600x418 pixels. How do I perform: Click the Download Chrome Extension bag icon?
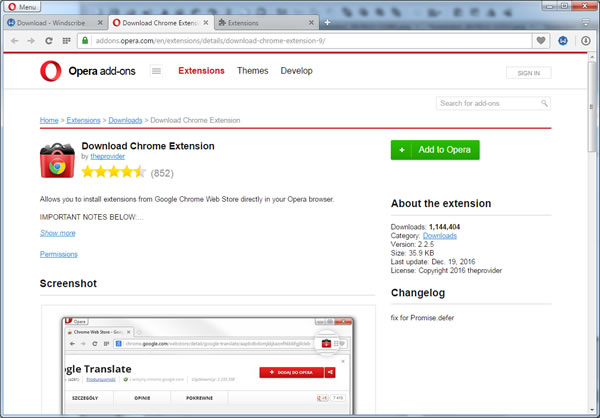(57, 160)
